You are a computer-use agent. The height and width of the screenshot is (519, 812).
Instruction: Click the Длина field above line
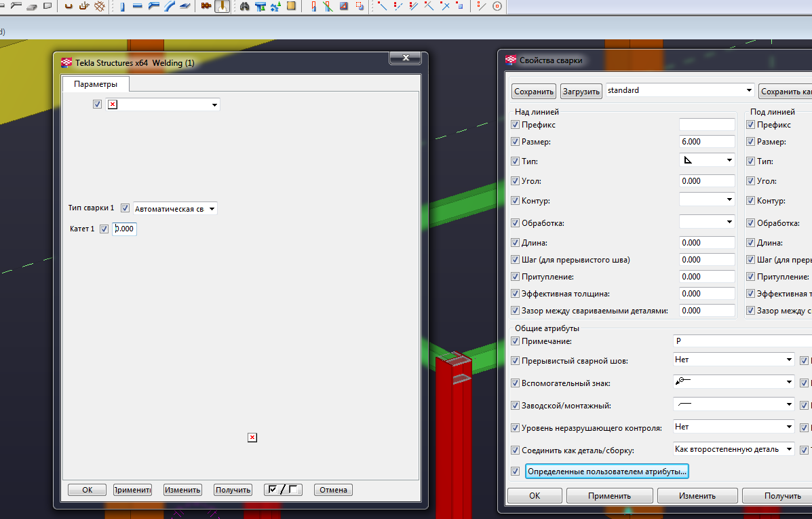[707, 242]
